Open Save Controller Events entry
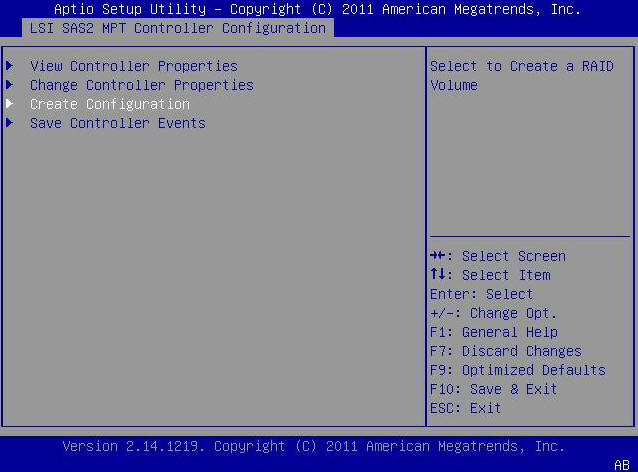638x472 pixels. pos(118,123)
